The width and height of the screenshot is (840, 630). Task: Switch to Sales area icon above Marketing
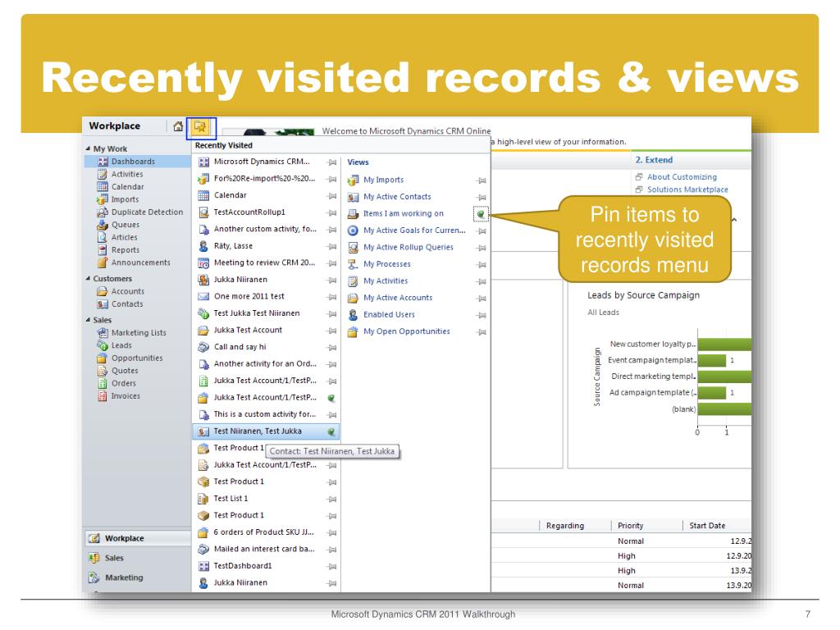click(94, 558)
